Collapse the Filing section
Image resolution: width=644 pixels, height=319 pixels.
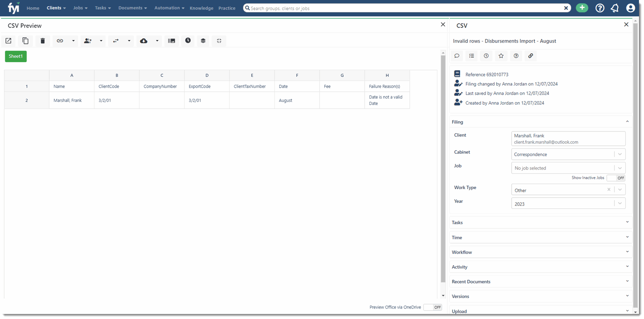pyautogui.click(x=541, y=122)
